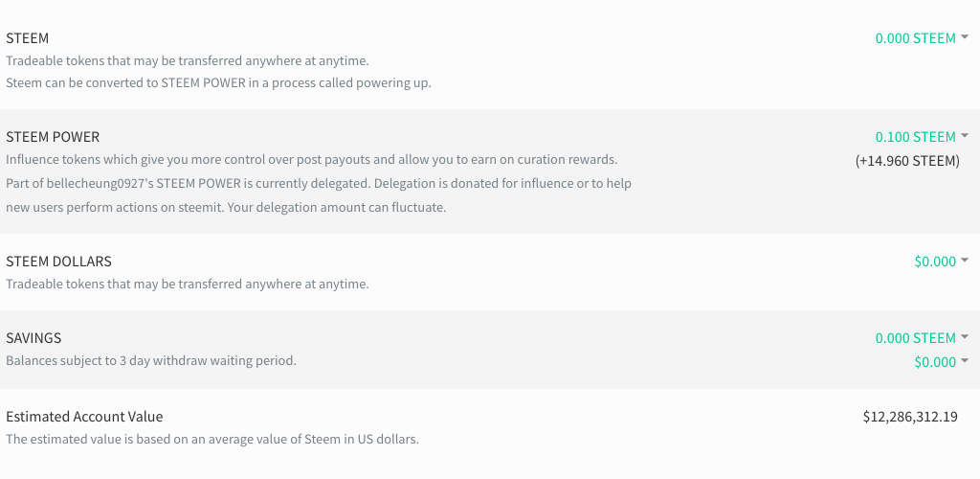Click the Estimated Account Value label

pos(84,417)
